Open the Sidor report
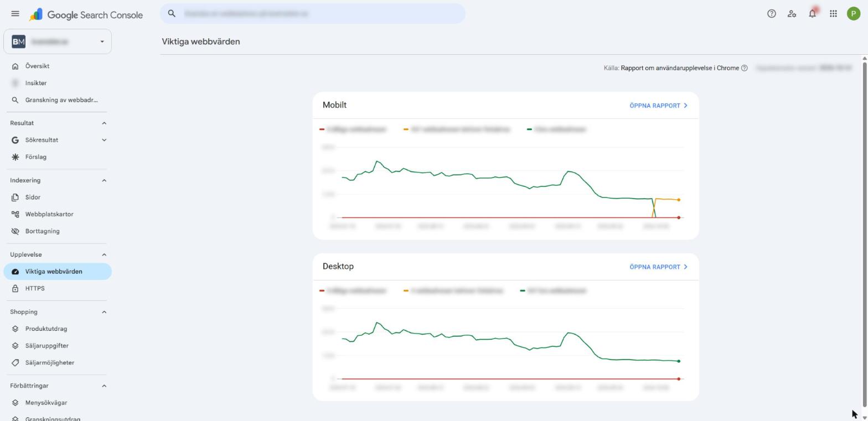The image size is (868, 421). [x=58, y=197]
